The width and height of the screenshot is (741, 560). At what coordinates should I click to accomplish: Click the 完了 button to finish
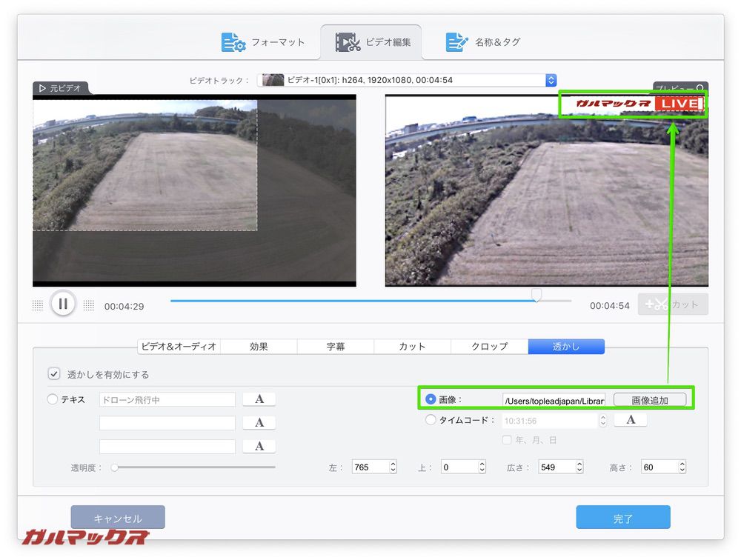(x=622, y=517)
